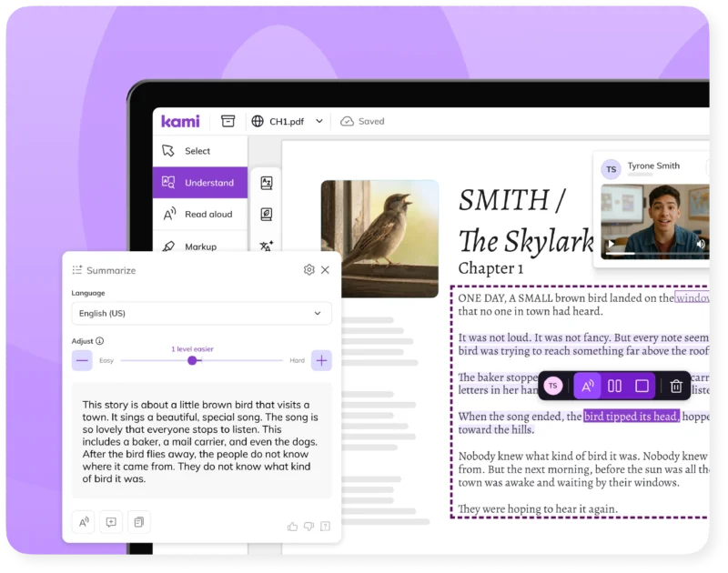The width and height of the screenshot is (728, 573).
Task: Give the summary a thumbs down
Action: click(x=308, y=526)
